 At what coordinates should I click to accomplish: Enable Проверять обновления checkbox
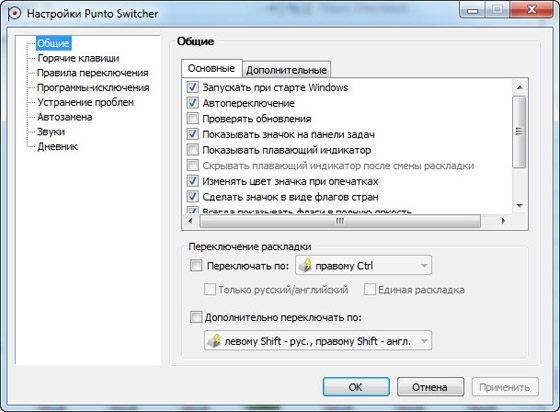pos(192,118)
